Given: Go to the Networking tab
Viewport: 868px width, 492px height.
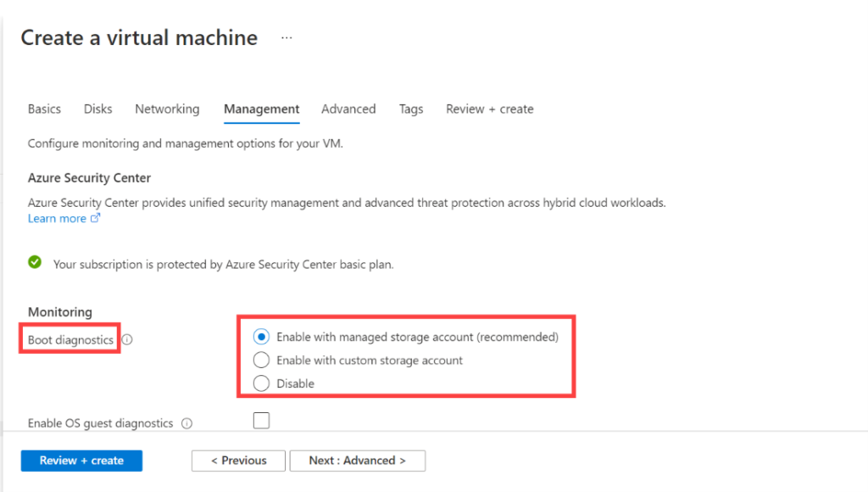Looking at the screenshot, I should (x=167, y=109).
